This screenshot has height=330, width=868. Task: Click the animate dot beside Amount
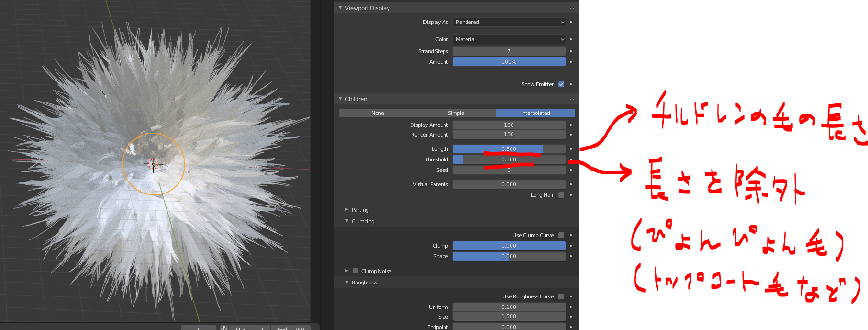pos(570,62)
